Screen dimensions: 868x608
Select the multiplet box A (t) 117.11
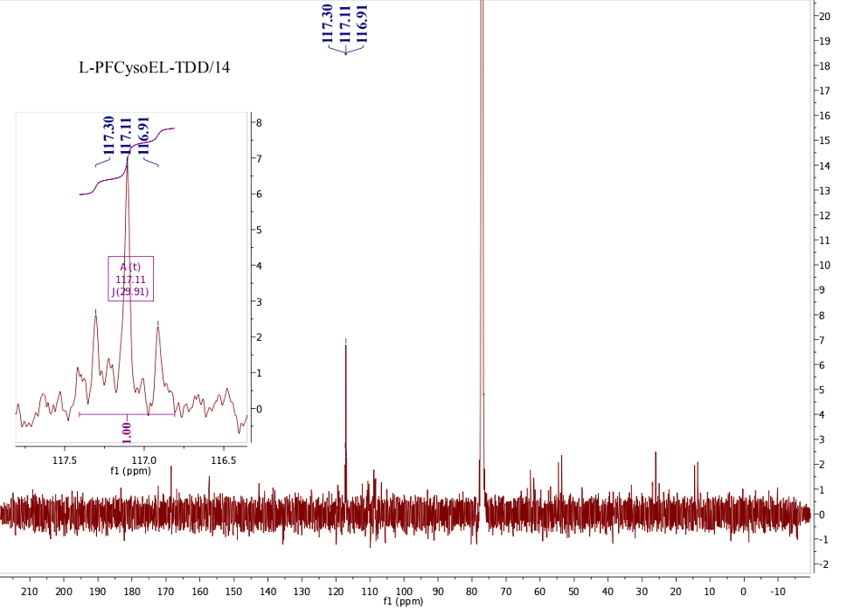[x=130, y=279]
